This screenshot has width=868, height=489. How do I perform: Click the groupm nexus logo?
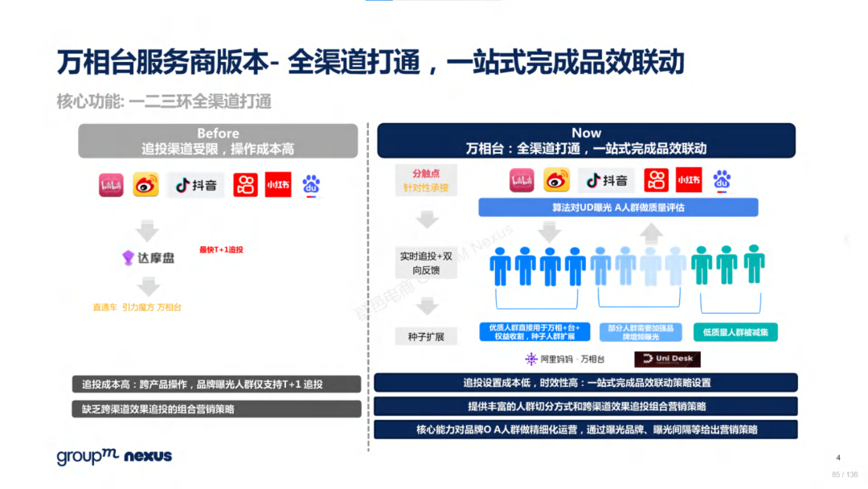(115, 456)
